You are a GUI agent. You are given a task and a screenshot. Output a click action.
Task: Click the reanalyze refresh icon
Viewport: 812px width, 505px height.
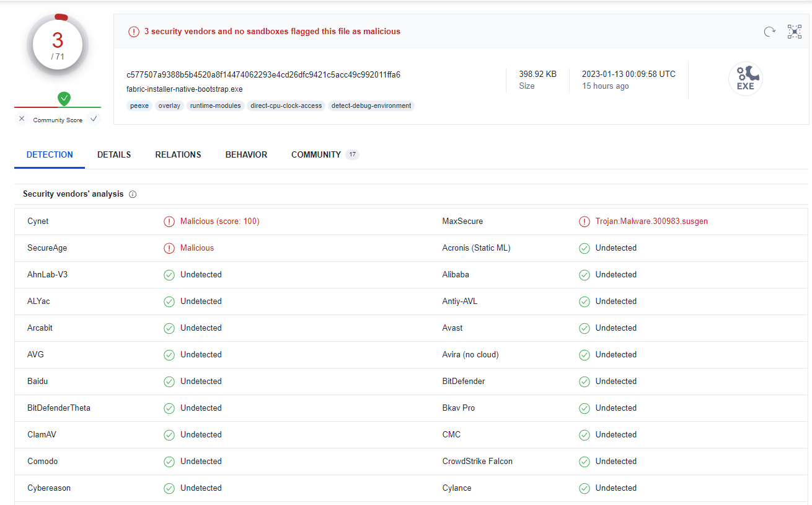(769, 31)
